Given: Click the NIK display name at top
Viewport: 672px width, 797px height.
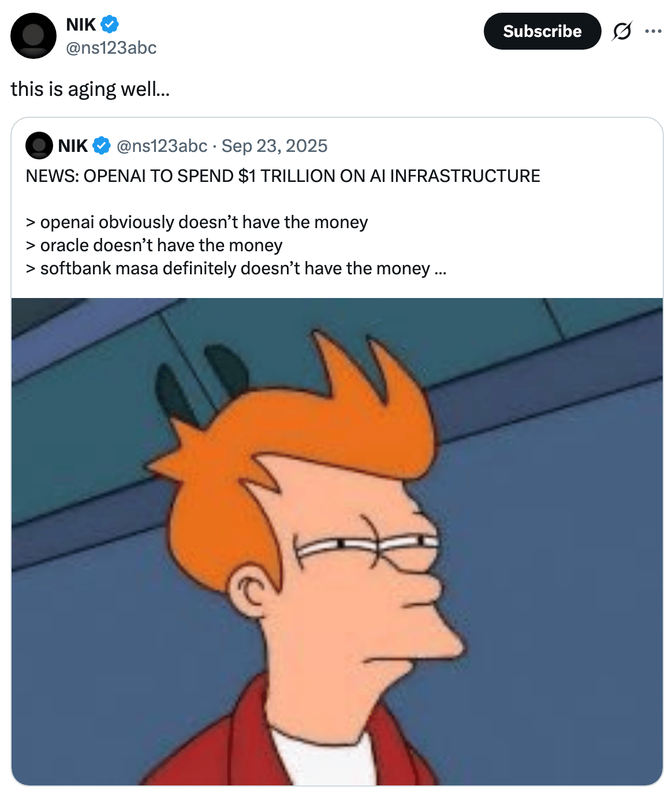Looking at the screenshot, I should coord(81,24).
